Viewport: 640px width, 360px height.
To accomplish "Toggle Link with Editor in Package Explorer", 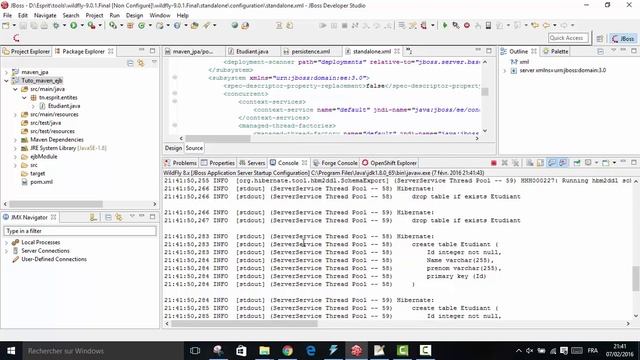I will pos(141,63).
